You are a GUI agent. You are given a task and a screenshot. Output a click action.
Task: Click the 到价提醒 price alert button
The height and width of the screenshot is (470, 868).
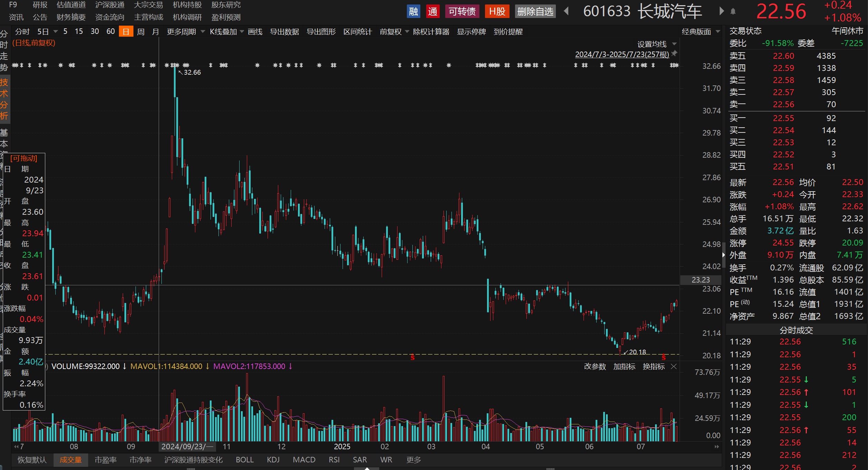(x=508, y=31)
